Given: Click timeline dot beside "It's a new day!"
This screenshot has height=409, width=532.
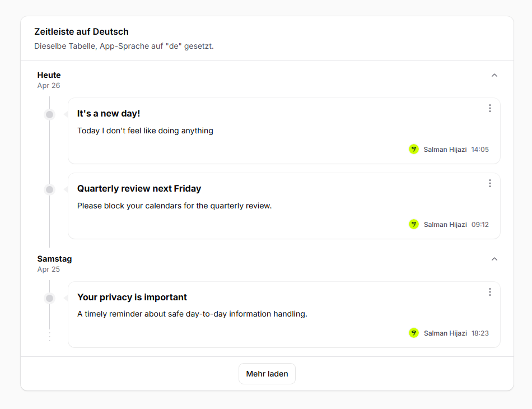Looking at the screenshot, I should coord(50,114).
